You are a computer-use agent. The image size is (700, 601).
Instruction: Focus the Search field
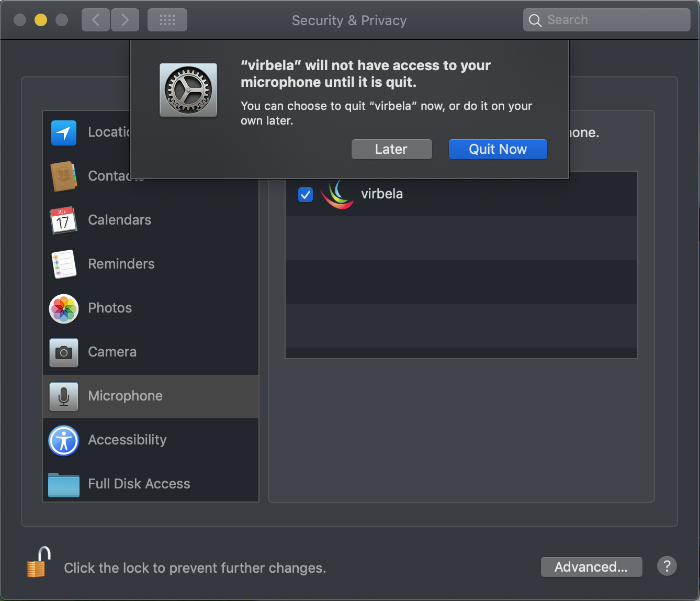coord(607,20)
